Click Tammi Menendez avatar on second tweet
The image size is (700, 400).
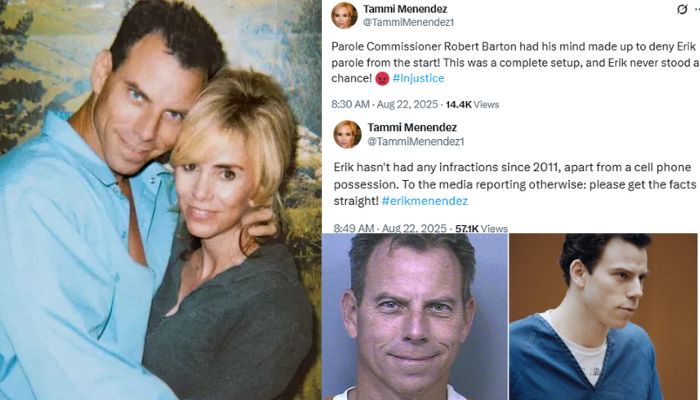click(347, 134)
